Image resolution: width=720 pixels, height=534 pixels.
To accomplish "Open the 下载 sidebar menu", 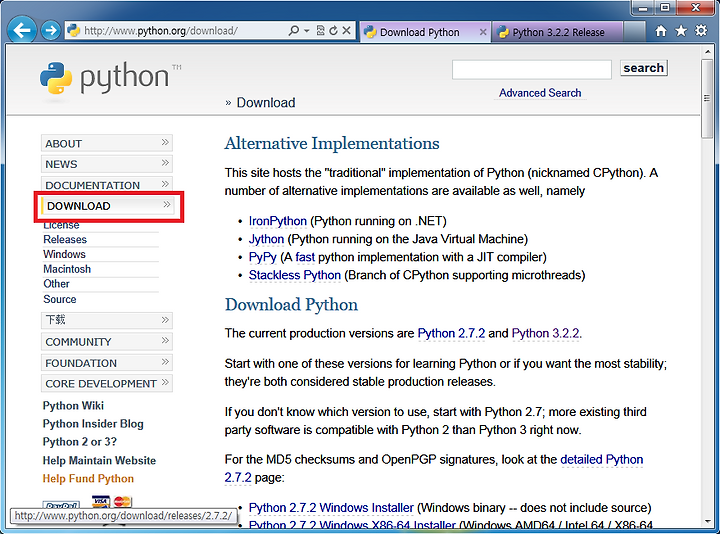I will [107, 320].
